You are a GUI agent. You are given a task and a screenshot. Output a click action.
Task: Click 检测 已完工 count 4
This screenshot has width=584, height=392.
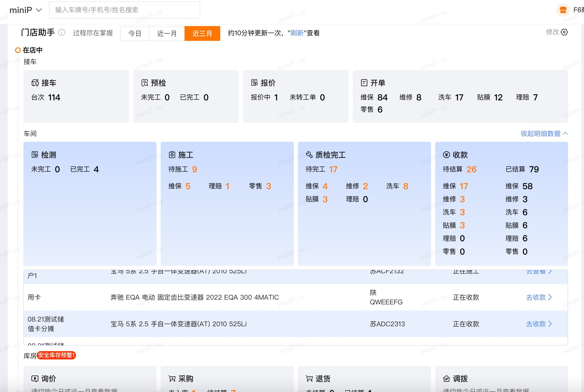[96, 169]
